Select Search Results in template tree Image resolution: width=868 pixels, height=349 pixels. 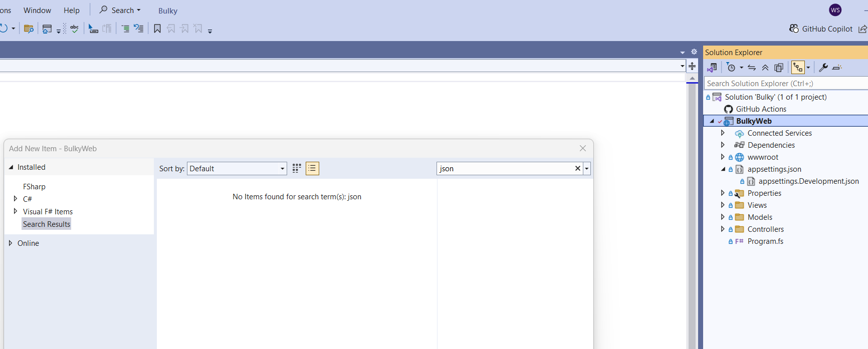47,224
